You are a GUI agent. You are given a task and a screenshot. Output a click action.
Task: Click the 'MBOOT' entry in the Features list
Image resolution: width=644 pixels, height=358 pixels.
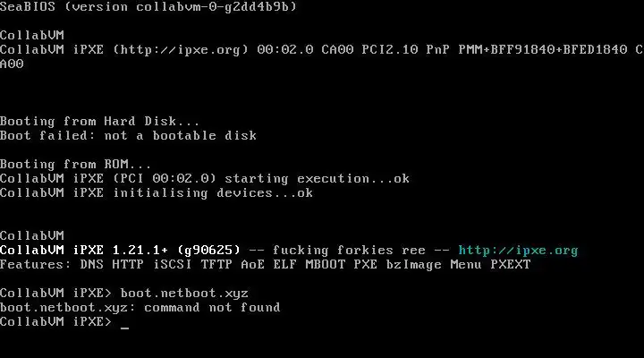pyautogui.click(x=326, y=264)
